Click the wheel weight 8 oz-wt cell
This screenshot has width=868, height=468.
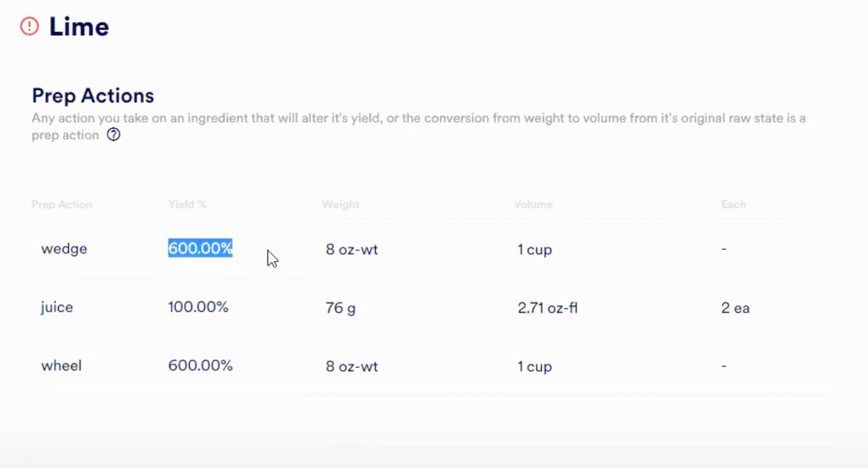point(352,367)
